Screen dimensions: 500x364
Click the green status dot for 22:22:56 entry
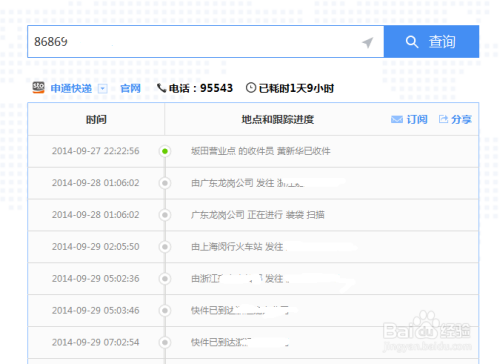(x=165, y=151)
